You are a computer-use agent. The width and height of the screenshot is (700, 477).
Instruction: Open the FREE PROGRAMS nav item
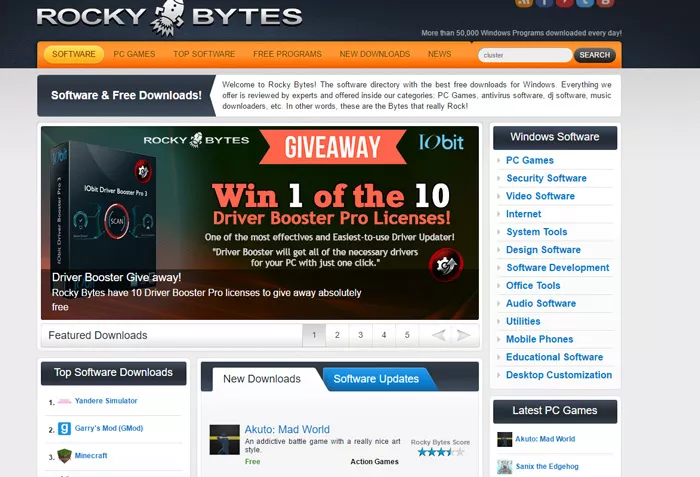point(287,54)
